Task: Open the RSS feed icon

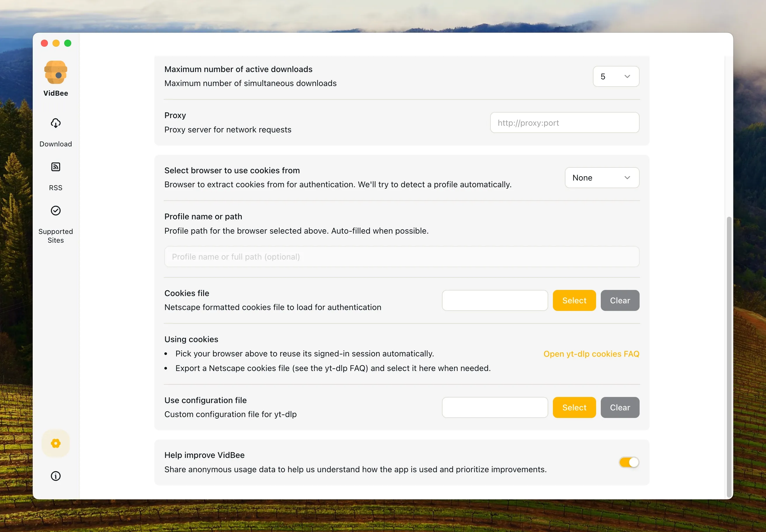Action: [x=56, y=167]
